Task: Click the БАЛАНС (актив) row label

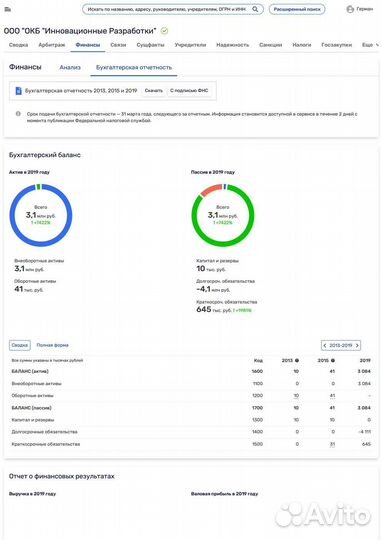Action: click(x=30, y=371)
